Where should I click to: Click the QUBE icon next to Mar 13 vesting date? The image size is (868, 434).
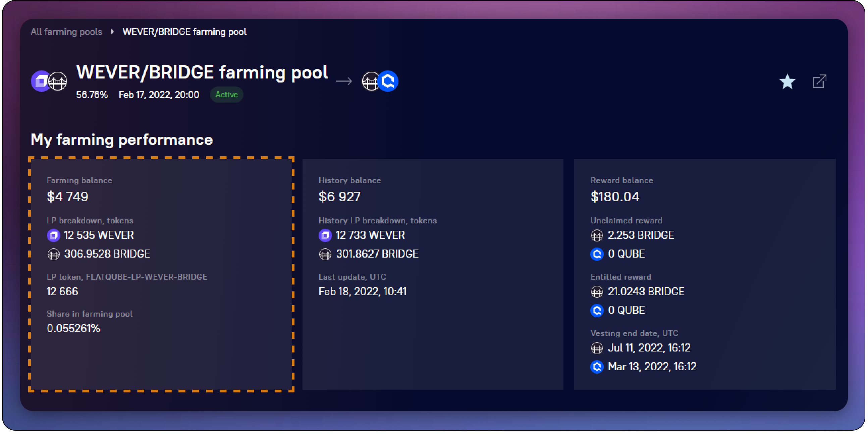(x=597, y=367)
